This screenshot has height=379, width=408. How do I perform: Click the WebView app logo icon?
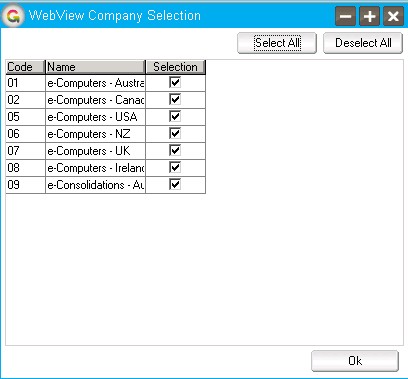tap(13, 15)
